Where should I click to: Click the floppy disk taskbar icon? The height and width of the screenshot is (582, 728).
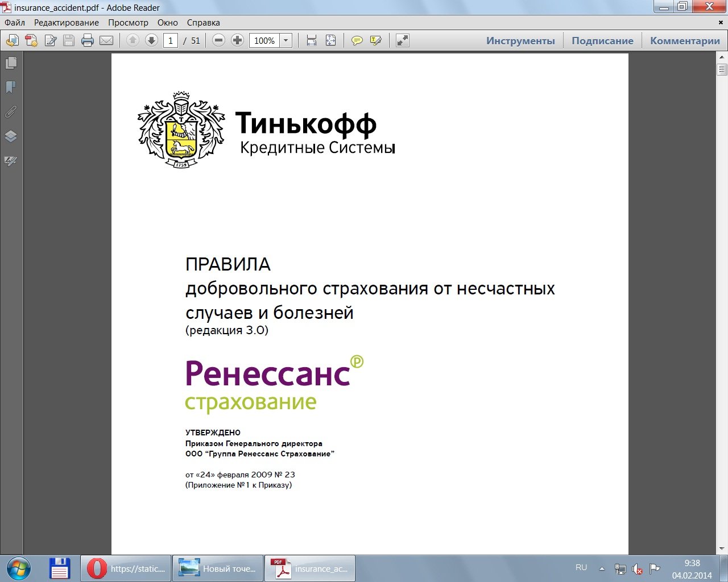pos(59,568)
